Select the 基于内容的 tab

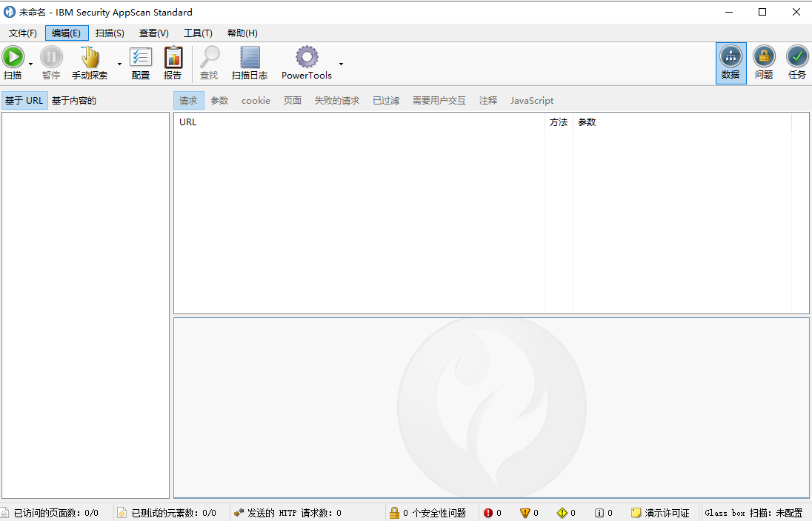pyautogui.click(x=74, y=101)
